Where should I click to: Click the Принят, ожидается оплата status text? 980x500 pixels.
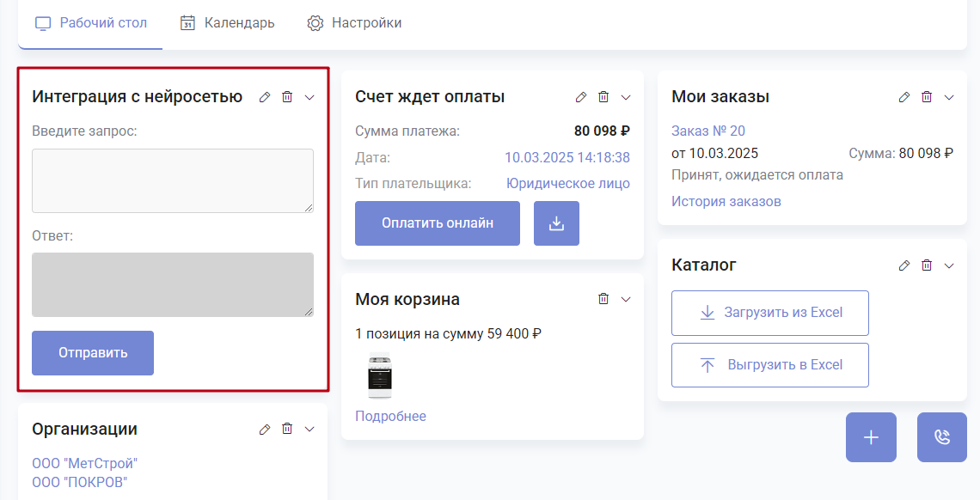point(756,174)
